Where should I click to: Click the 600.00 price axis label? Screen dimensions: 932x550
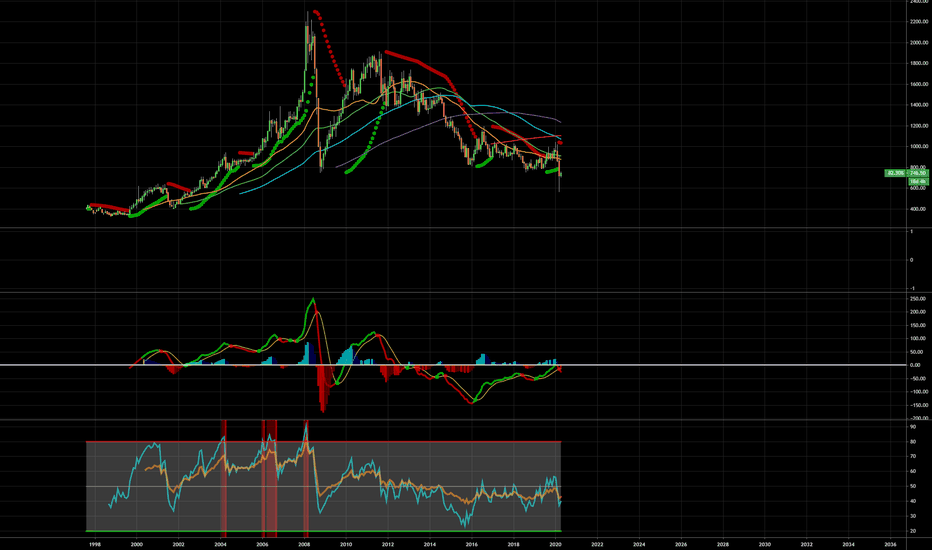click(x=918, y=188)
